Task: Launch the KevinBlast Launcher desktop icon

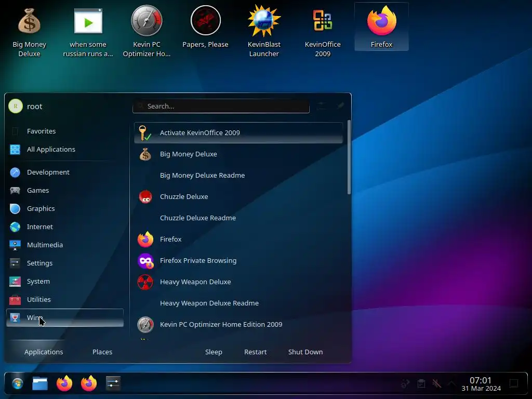Action: (x=264, y=31)
